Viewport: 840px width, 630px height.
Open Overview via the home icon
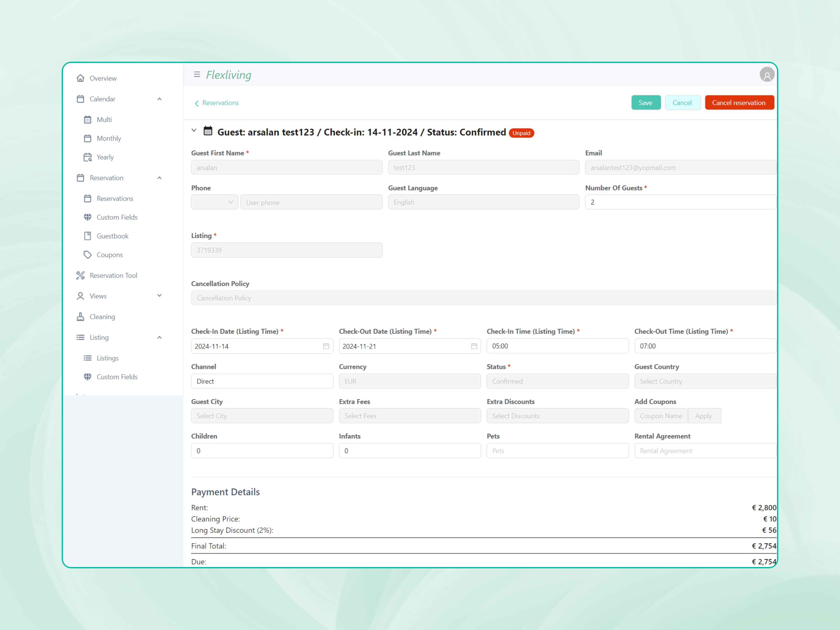pos(81,78)
